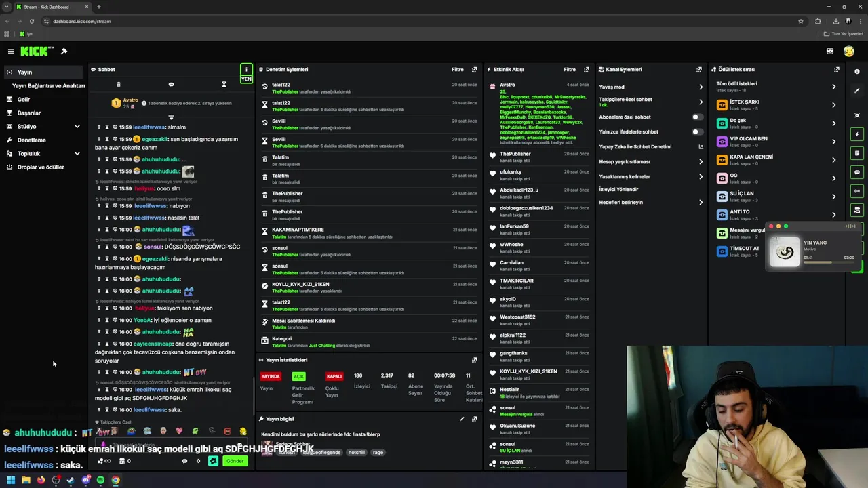Image resolution: width=868 pixels, height=488 pixels.
Task: Open Takipçilere özel sohbet chevron
Action: coord(701,102)
